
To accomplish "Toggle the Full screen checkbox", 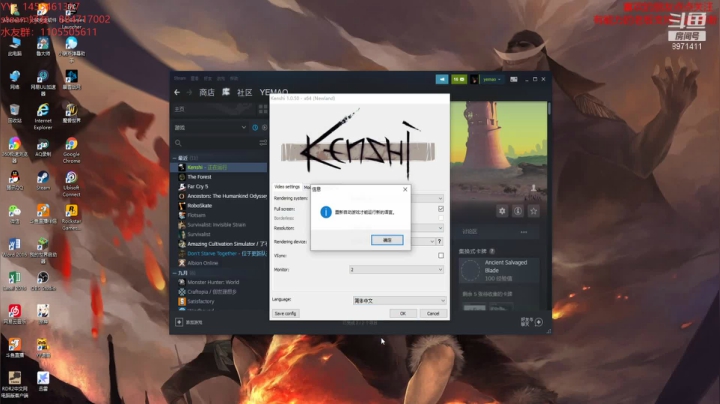I will [441, 209].
